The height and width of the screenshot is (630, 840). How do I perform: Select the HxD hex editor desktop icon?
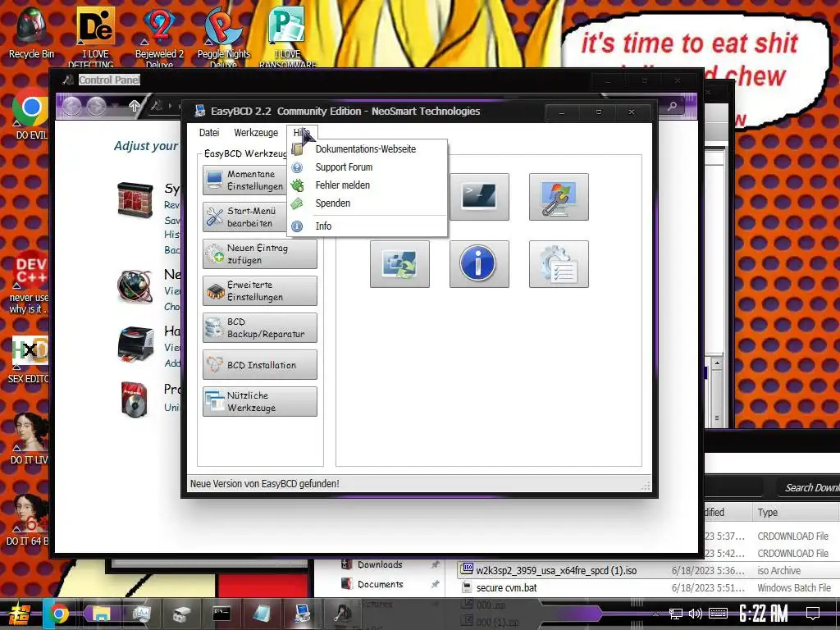30,360
